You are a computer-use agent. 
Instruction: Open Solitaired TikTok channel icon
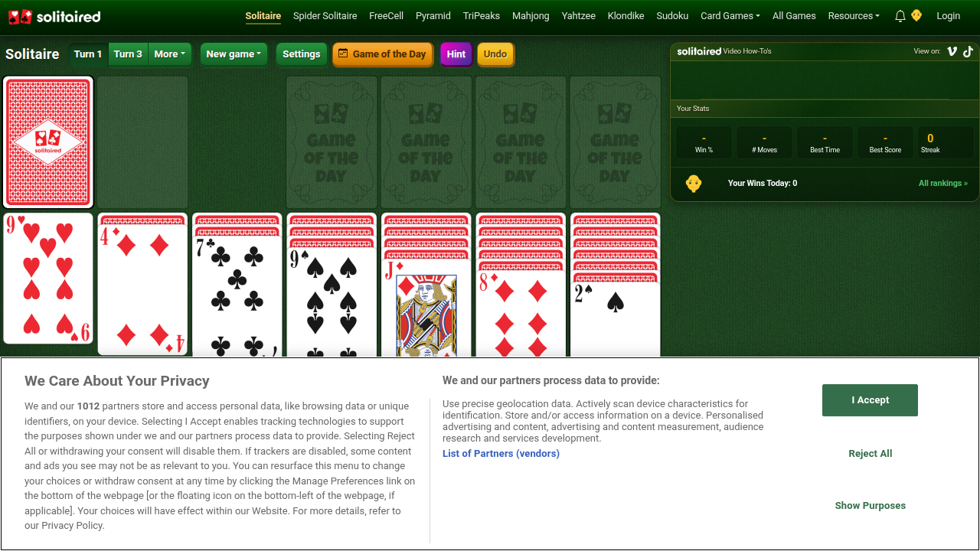[x=968, y=51]
